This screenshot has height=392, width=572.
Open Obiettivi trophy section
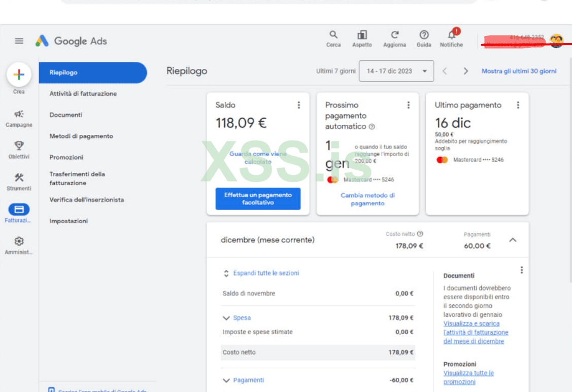(19, 150)
